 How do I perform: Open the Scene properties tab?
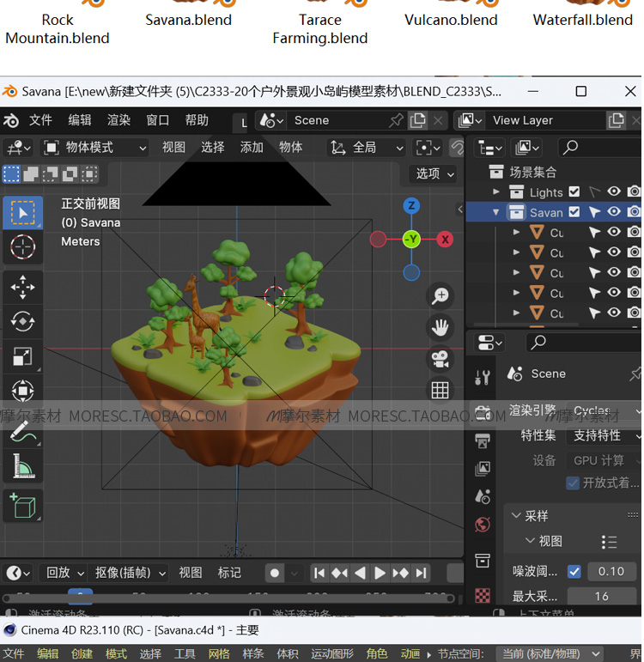point(483,496)
